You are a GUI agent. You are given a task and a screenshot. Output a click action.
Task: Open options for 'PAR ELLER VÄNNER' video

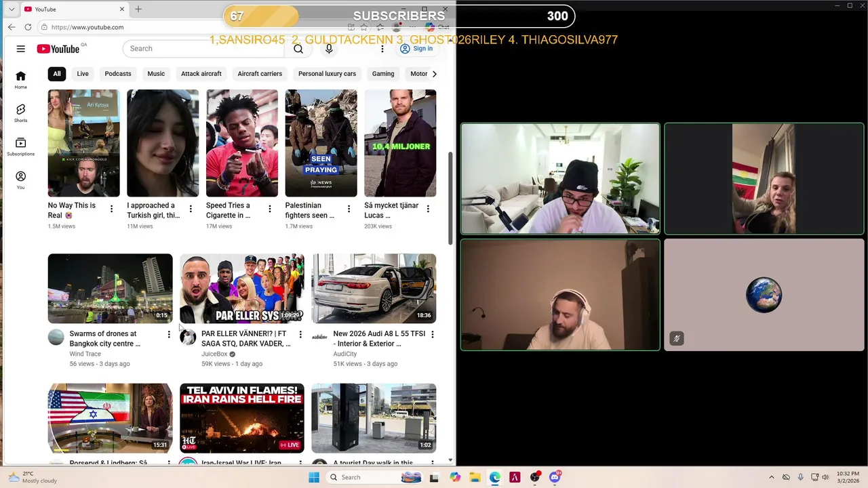pyautogui.click(x=300, y=334)
